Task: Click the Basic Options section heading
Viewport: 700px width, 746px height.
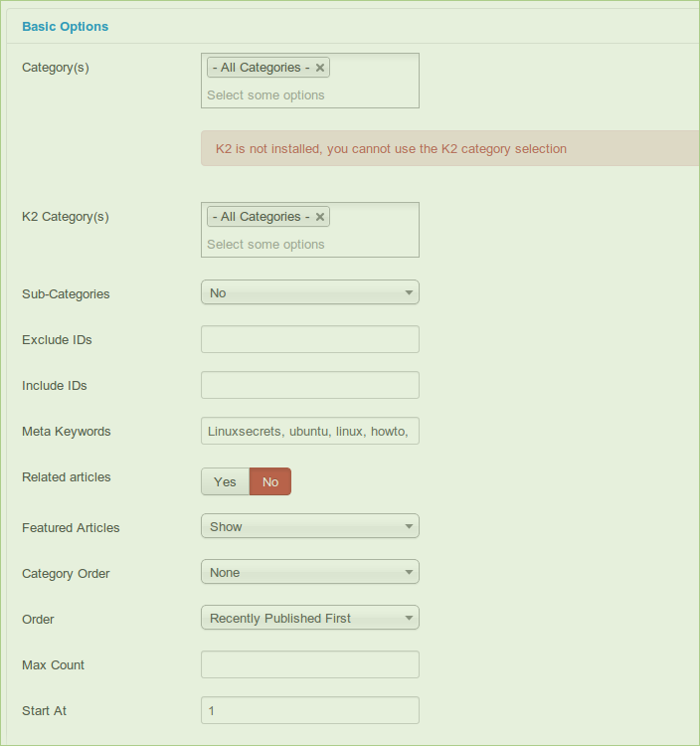Action: pyautogui.click(x=66, y=26)
